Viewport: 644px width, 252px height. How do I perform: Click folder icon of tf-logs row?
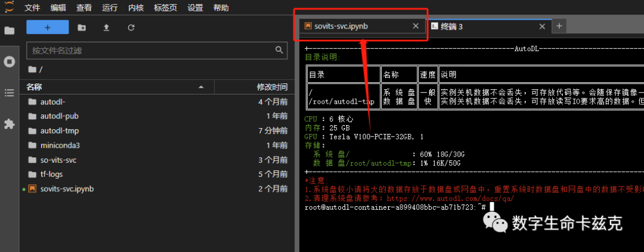tap(32, 175)
